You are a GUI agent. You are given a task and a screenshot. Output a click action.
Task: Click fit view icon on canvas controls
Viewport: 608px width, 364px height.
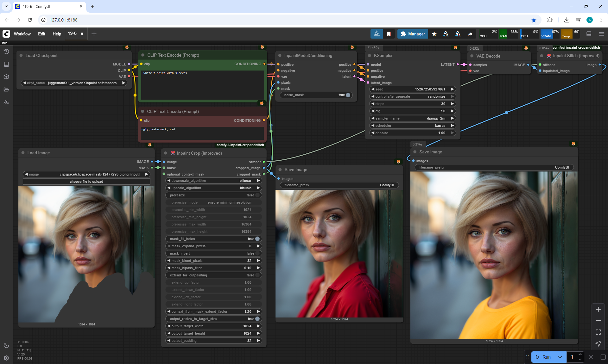point(598,332)
